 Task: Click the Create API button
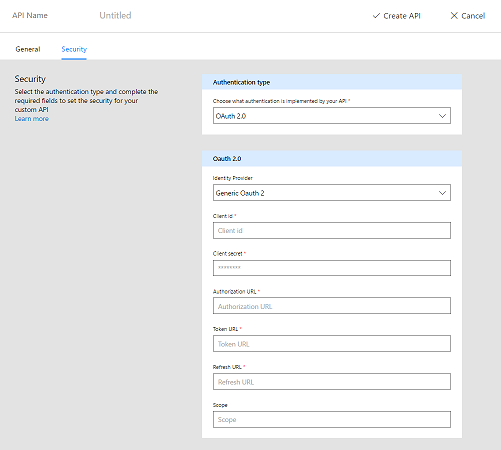coord(397,16)
